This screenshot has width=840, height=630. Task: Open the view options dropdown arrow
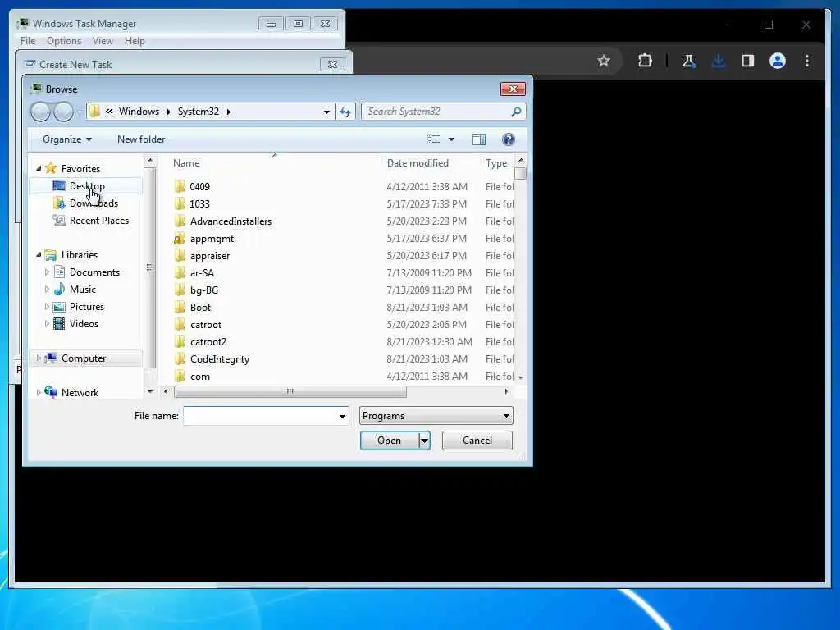[451, 139]
